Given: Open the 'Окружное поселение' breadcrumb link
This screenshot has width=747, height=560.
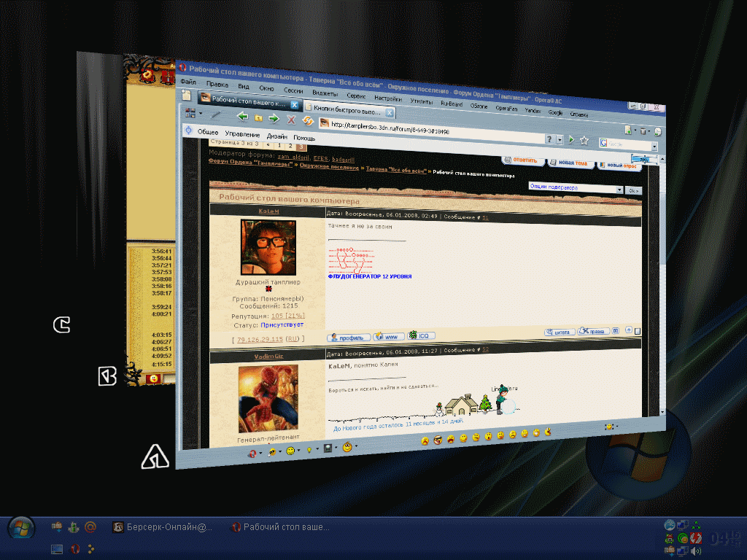Looking at the screenshot, I should click(329, 167).
